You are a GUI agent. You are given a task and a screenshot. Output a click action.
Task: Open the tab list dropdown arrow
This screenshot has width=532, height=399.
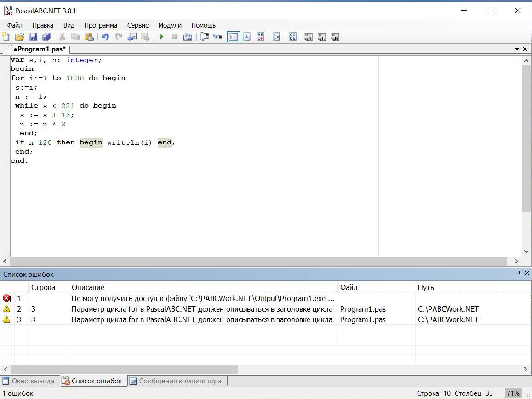click(517, 49)
